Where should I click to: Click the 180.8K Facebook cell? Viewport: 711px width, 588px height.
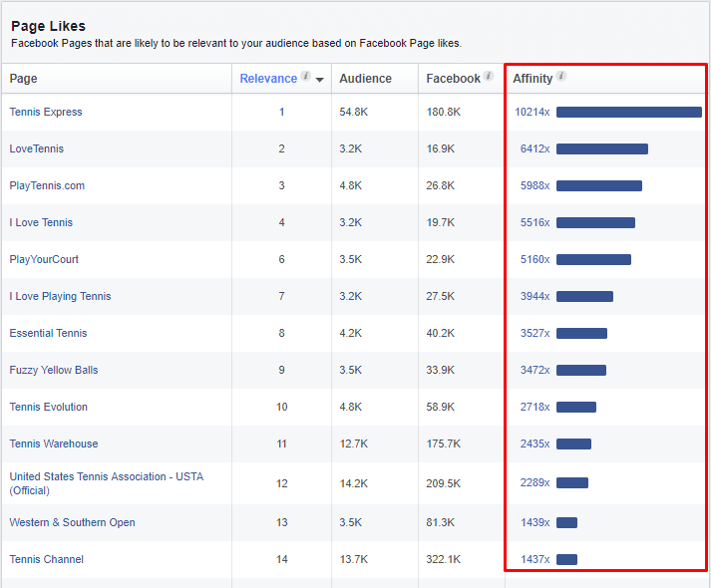(443, 112)
